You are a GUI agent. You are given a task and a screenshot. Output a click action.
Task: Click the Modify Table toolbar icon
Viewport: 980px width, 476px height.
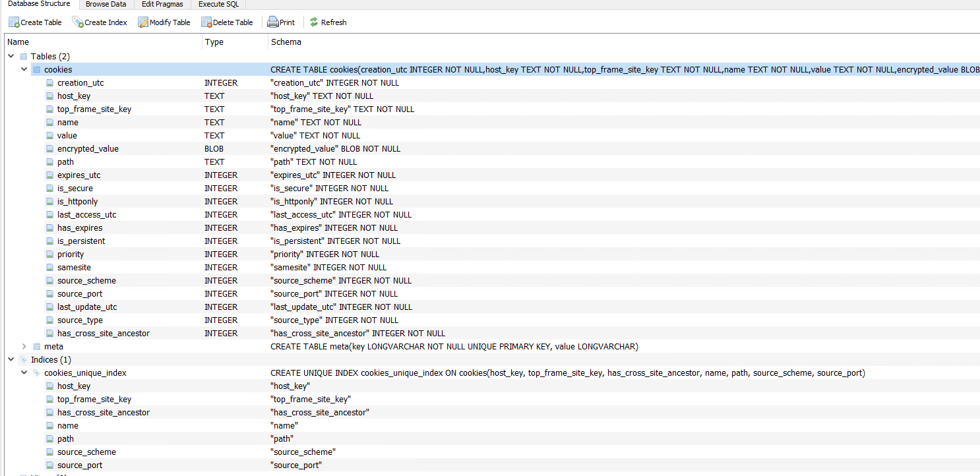(x=143, y=22)
